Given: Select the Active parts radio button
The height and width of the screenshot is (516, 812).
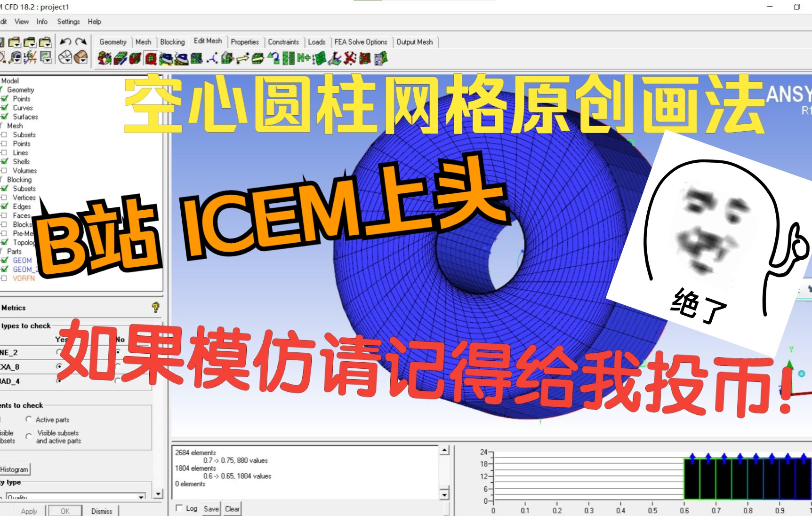Looking at the screenshot, I should pos(29,419).
